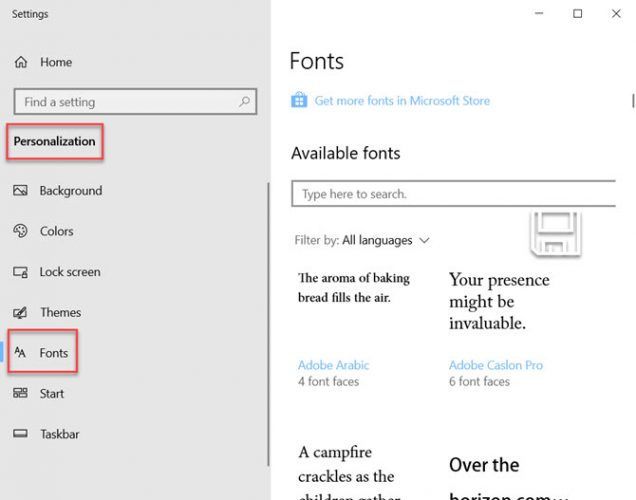Click the Home house icon
Screen dimensions: 636x500
[21, 62]
